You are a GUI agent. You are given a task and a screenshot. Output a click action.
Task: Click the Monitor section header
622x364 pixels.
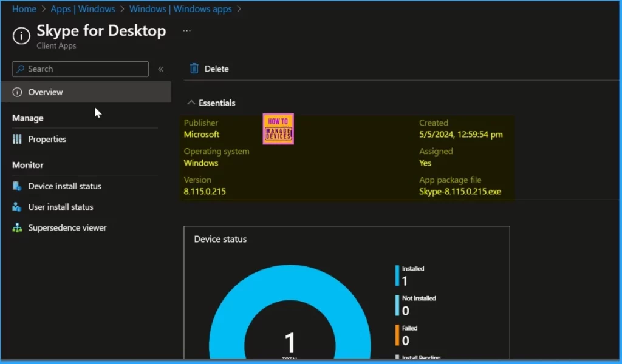click(28, 165)
